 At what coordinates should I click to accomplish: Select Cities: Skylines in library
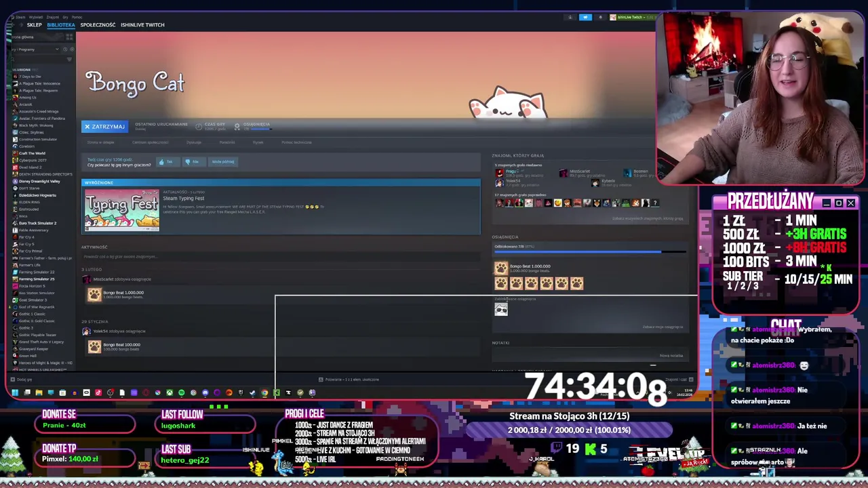click(33, 132)
